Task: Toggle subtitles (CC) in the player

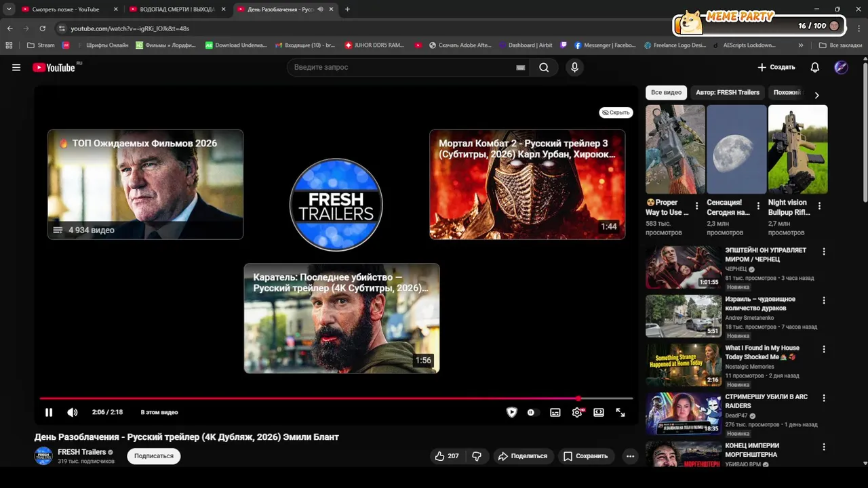Action: pos(555,412)
